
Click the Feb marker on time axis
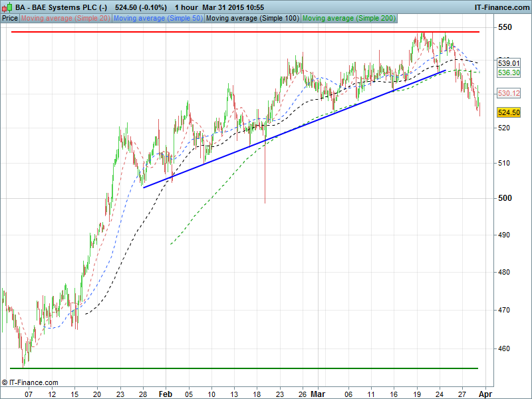(167, 393)
